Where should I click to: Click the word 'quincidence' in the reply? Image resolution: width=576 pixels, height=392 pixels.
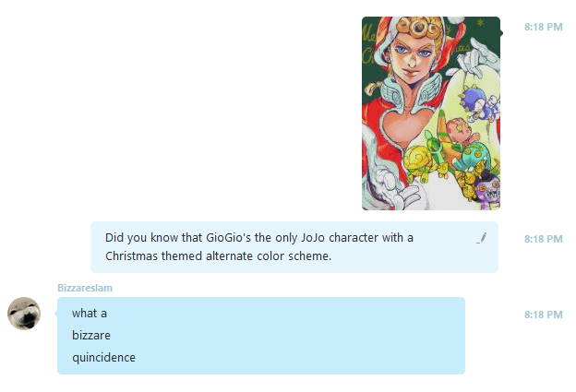click(103, 358)
